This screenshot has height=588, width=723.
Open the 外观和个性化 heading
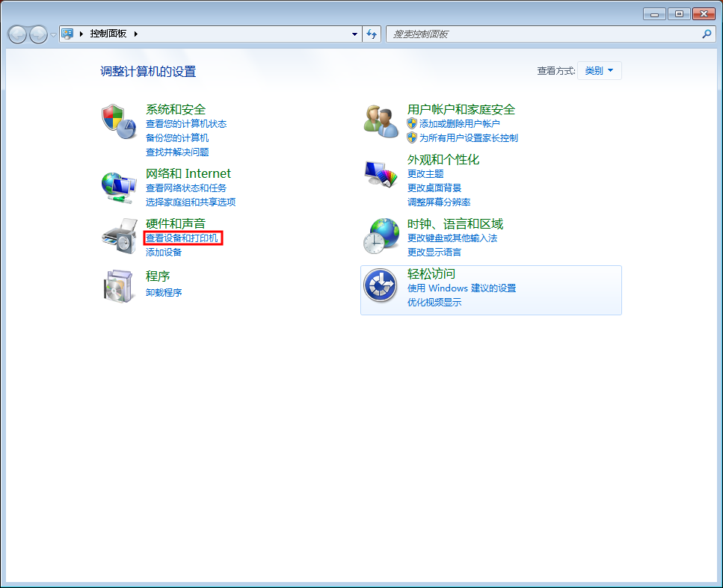point(443,160)
